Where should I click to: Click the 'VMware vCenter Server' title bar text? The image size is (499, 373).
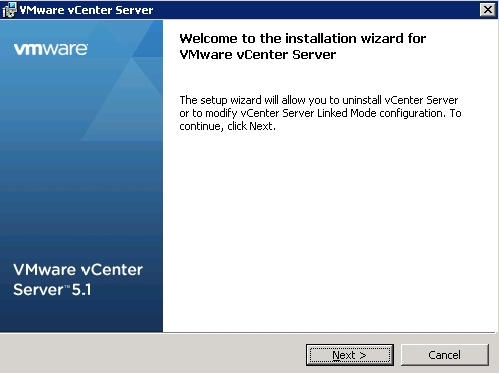[86, 10]
